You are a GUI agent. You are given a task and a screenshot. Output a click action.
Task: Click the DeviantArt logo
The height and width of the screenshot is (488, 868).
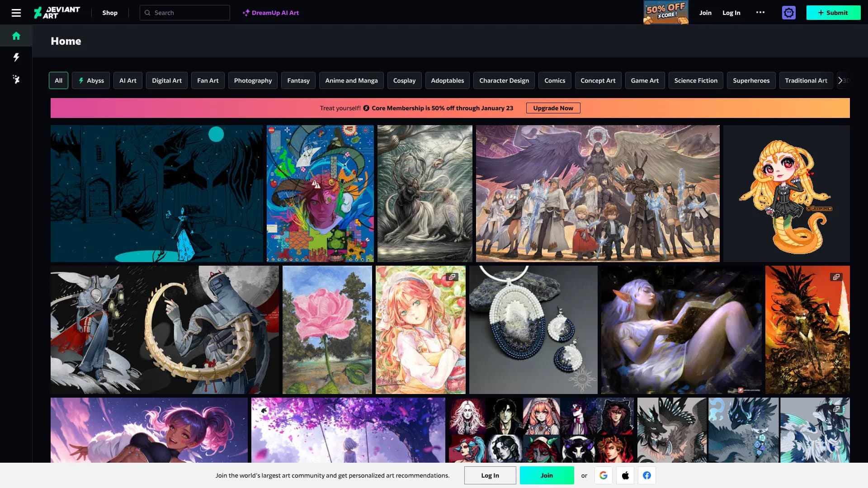pyautogui.click(x=57, y=13)
